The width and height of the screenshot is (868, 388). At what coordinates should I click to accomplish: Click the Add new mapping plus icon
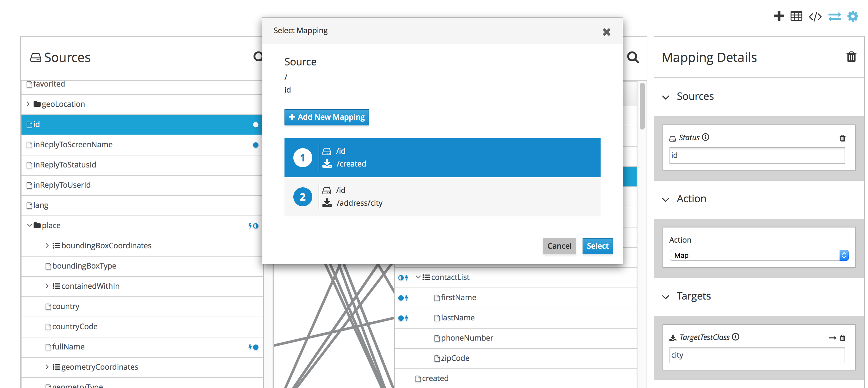click(x=779, y=16)
